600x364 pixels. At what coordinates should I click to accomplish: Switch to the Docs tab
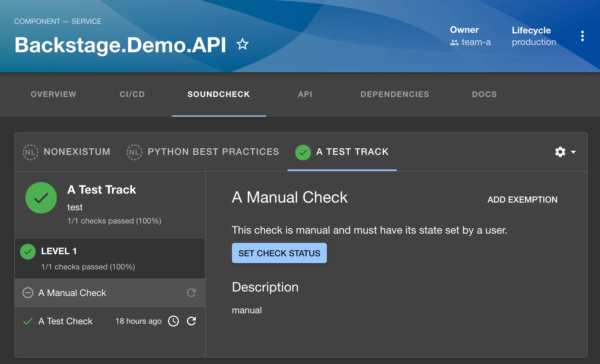484,94
